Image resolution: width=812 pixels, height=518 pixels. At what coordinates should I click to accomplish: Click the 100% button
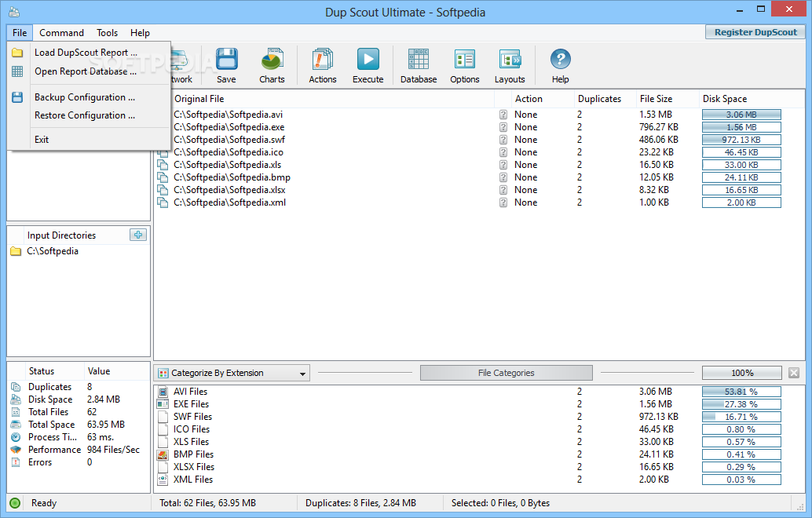[741, 373]
